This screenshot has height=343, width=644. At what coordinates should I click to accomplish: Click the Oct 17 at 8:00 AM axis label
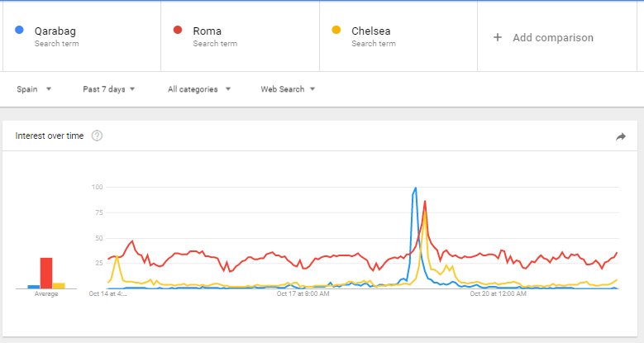(303, 293)
